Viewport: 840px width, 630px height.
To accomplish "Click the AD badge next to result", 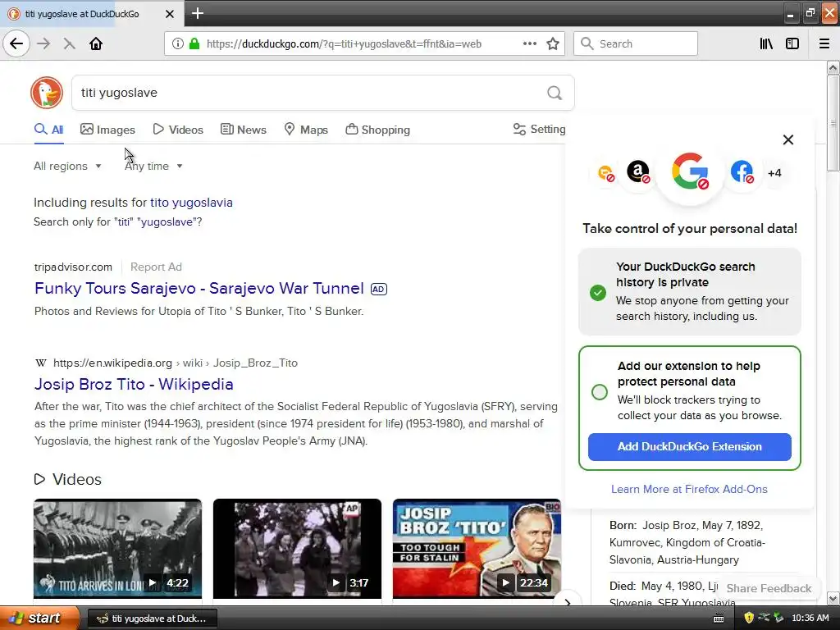I will 378,290.
